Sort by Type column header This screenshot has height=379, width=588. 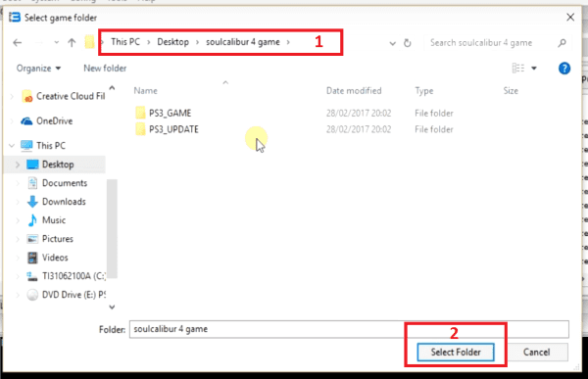point(424,91)
